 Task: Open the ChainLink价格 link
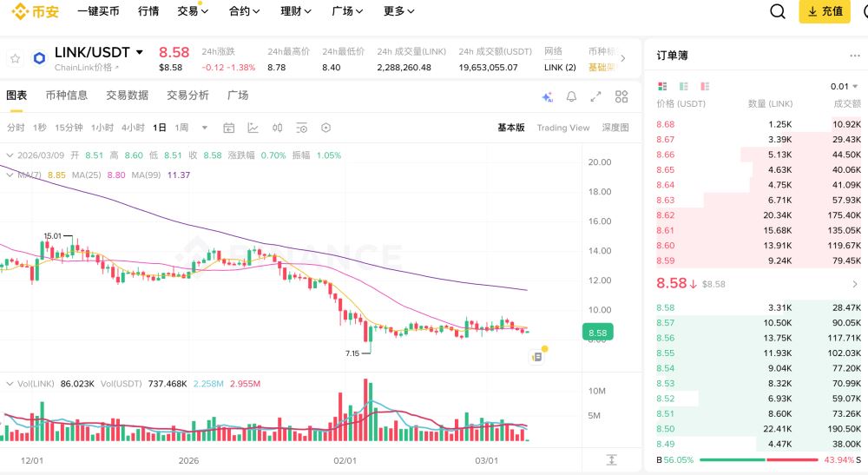(x=87, y=68)
